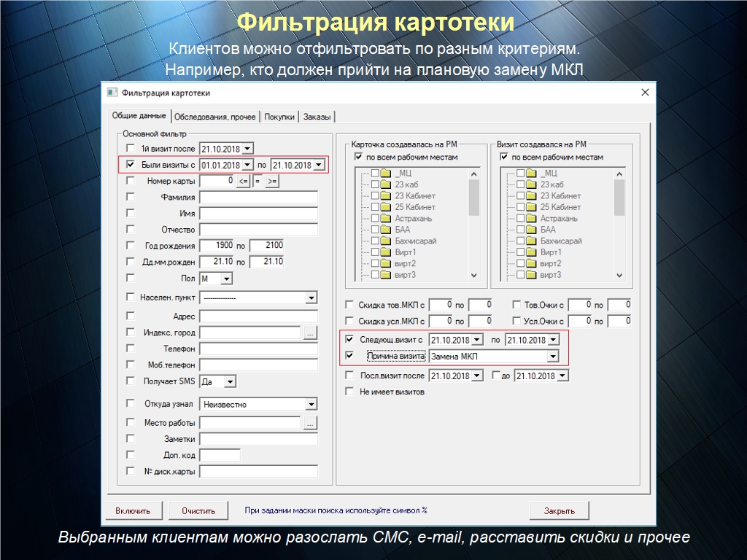Click the Астрахань folder icon in the Карточка создавалась list
This screenshot has width=747, height=560.
(387, 219)
